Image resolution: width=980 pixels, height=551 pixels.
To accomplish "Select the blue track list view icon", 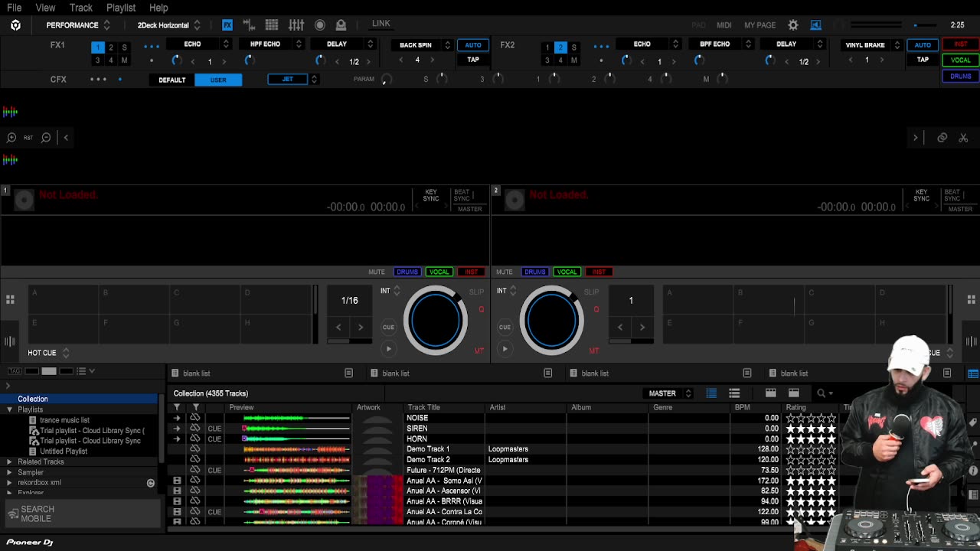I will point(711,393).
